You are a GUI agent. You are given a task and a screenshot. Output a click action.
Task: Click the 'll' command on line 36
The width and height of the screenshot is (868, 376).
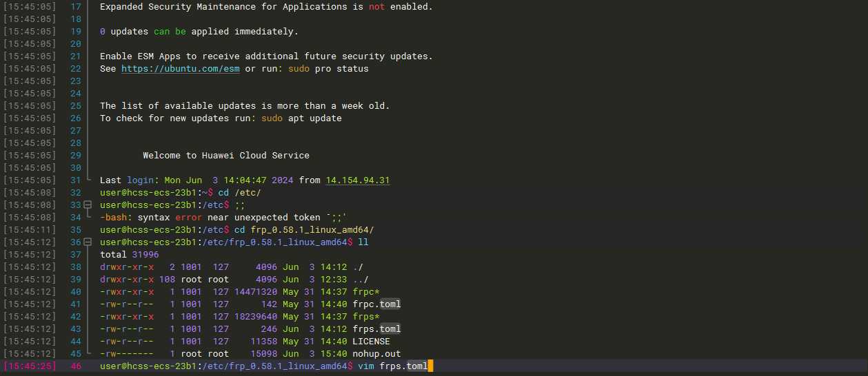pos(363,242)
